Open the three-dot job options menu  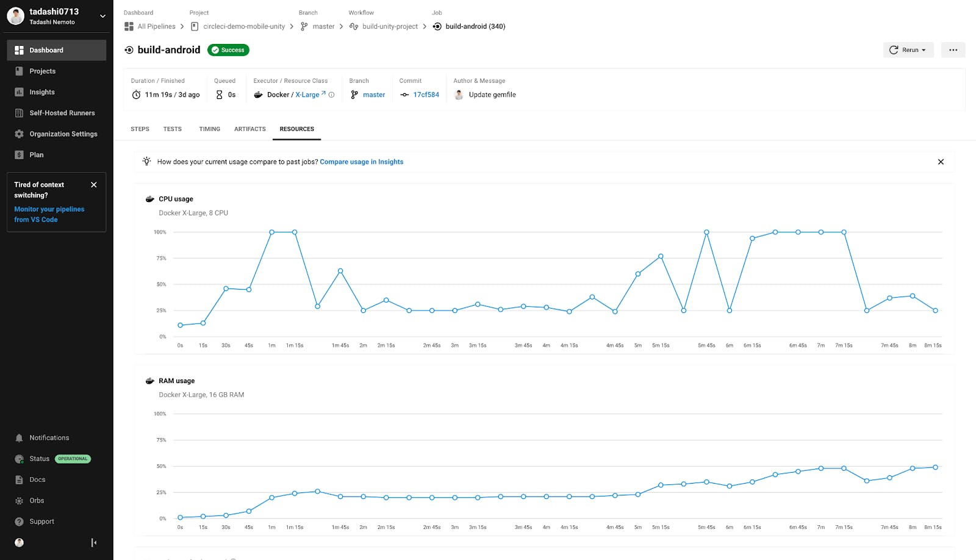pos(953,49)
